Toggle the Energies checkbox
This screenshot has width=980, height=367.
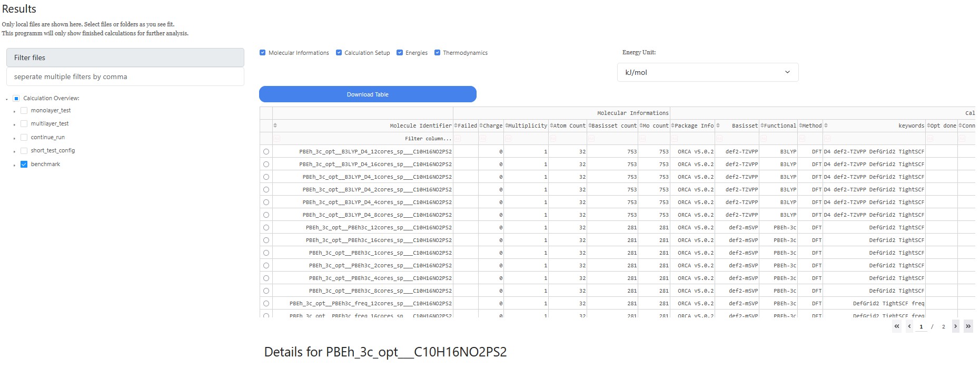(x=400, y=53)
